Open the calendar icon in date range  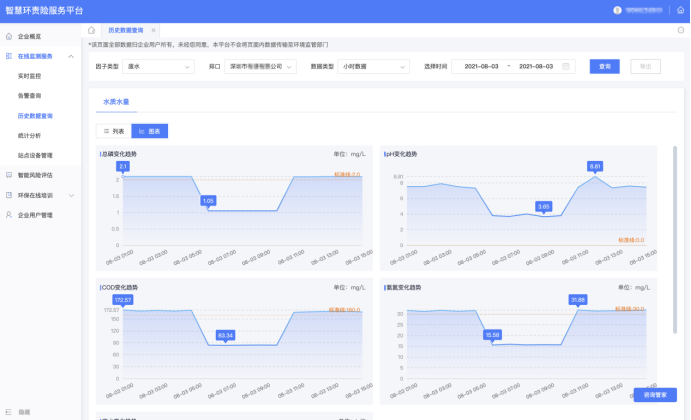566,66
